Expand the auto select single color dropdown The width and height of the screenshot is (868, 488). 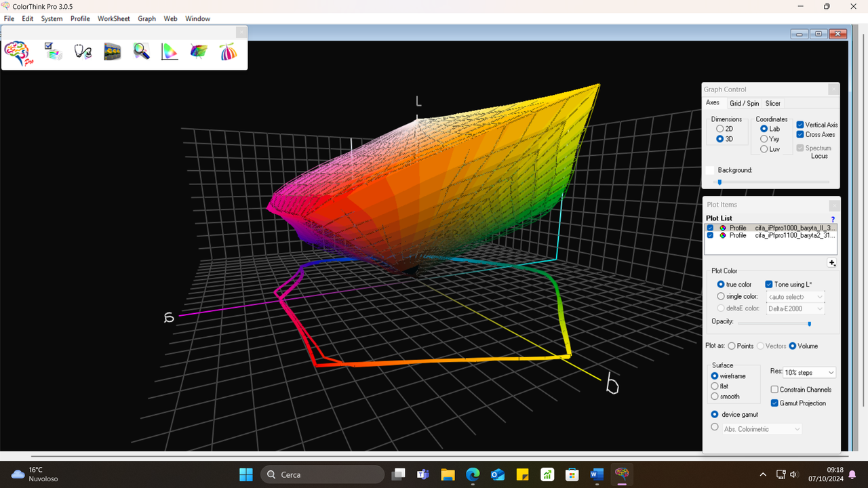(x=795, y=296)
